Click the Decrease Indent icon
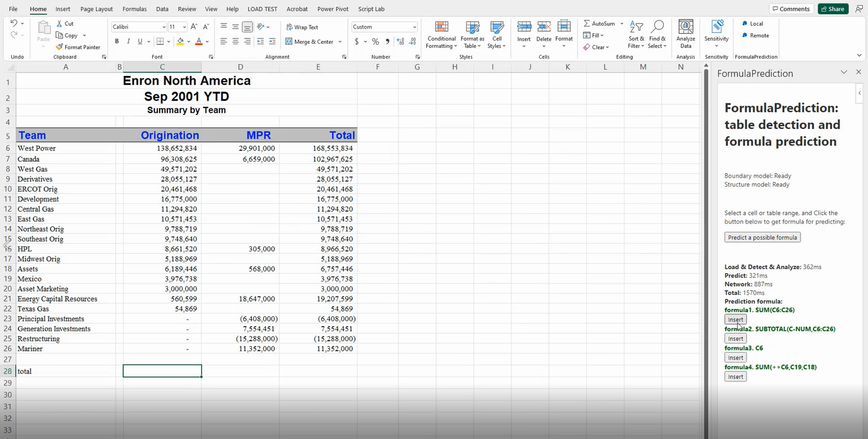Viewport: 868px width, 439px height. 260,42
